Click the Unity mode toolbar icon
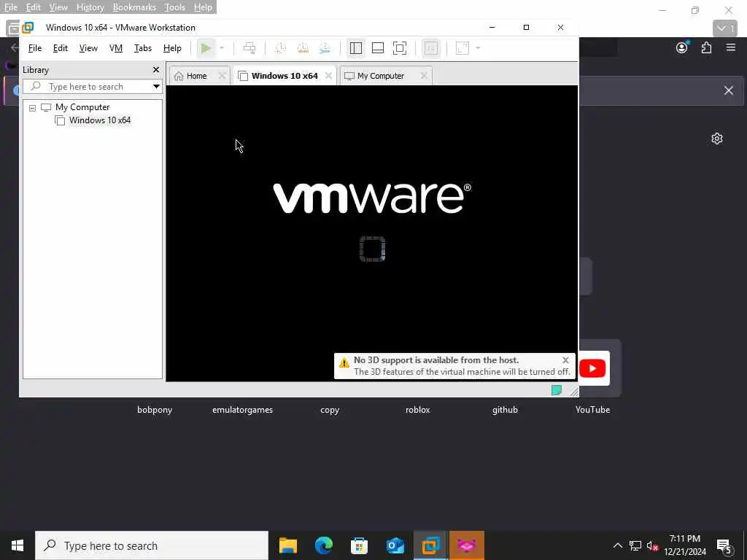 [x=430, y=48]
